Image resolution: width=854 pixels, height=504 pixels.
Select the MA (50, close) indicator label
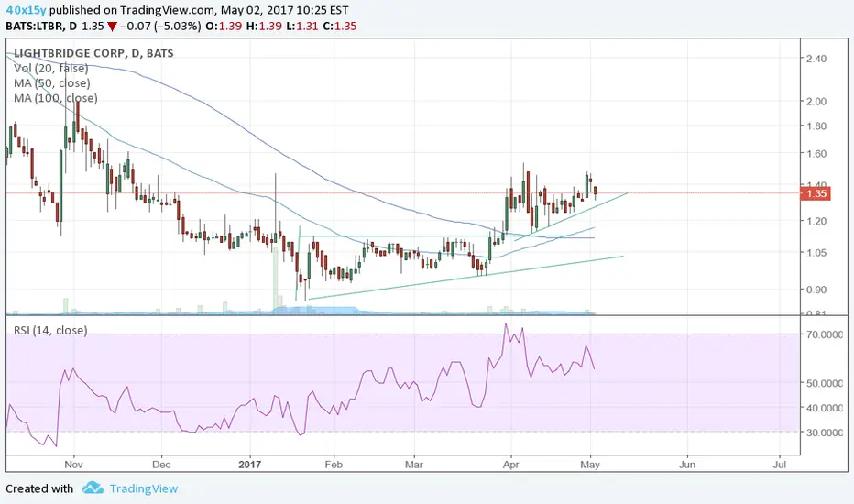pyautogui.click(x=52, y=83)
